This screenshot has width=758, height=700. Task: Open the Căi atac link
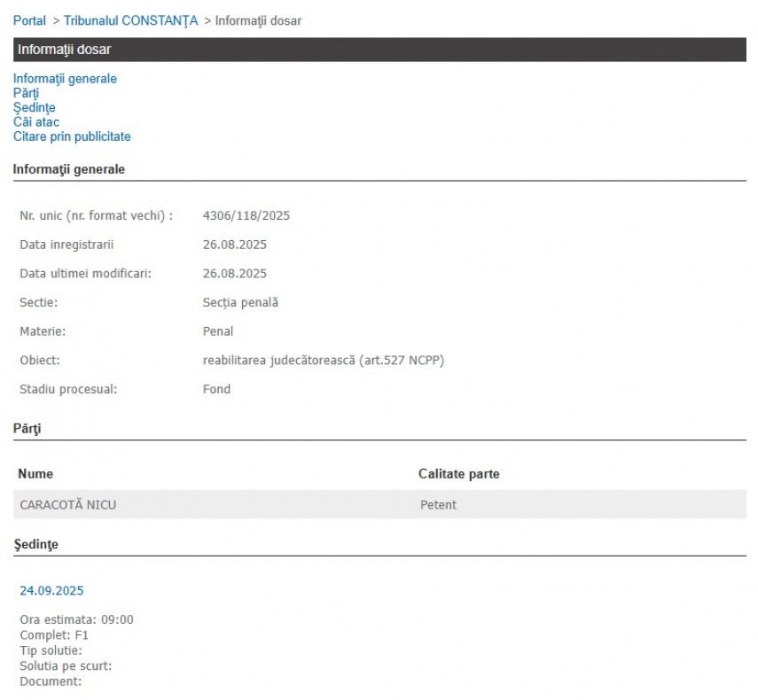coord(36,122)
